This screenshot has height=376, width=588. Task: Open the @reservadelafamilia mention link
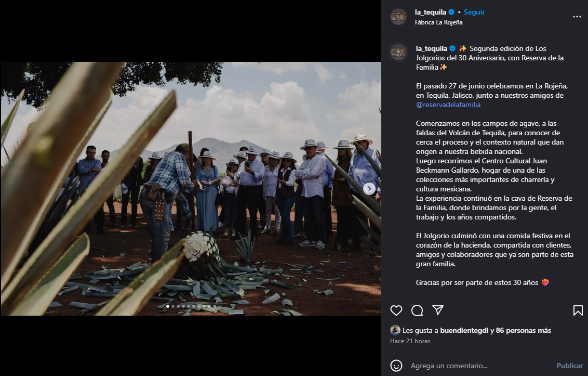(448, 105)
